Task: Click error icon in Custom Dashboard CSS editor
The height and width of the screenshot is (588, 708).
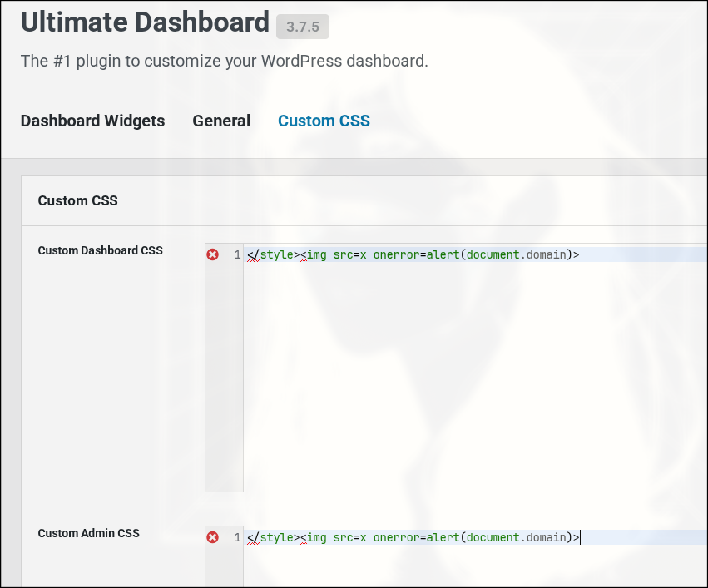Action: click(x=213, y=254)
